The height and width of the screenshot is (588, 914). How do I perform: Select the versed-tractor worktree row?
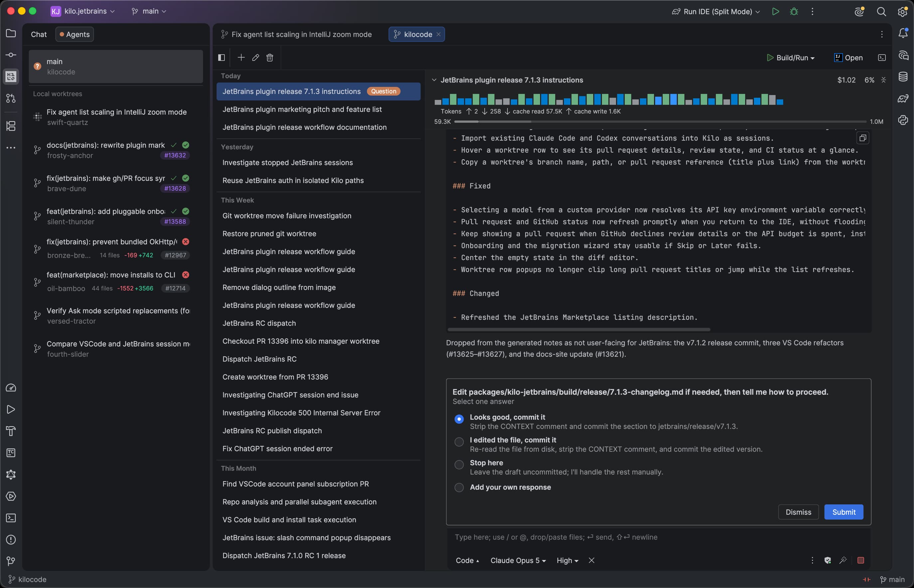[x=116, y=316]
